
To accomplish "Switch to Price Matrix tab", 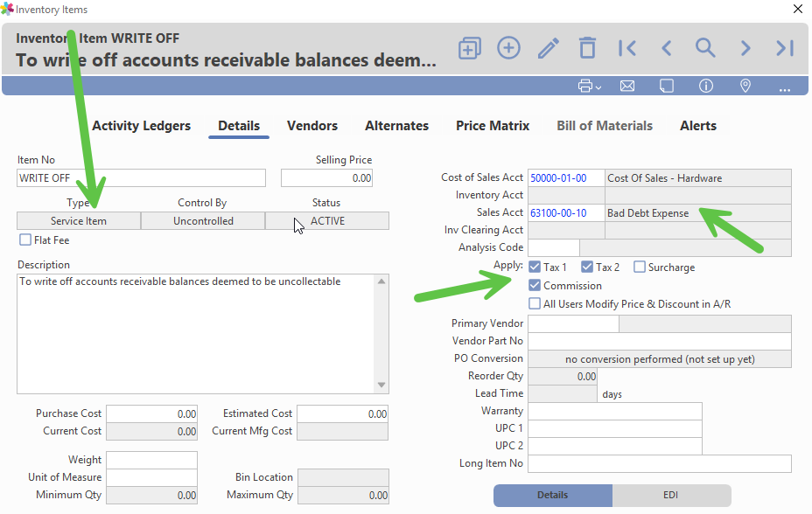I will click(493, 126).
